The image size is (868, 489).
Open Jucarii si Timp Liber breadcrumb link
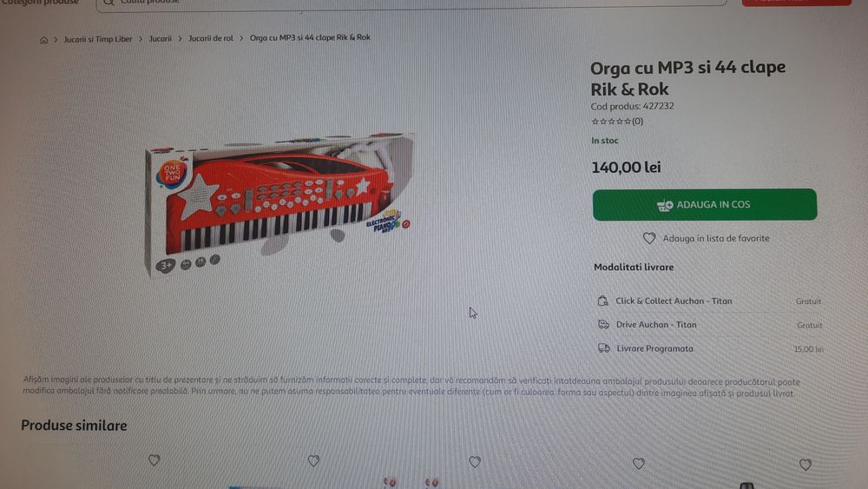(x=97, y=39)
